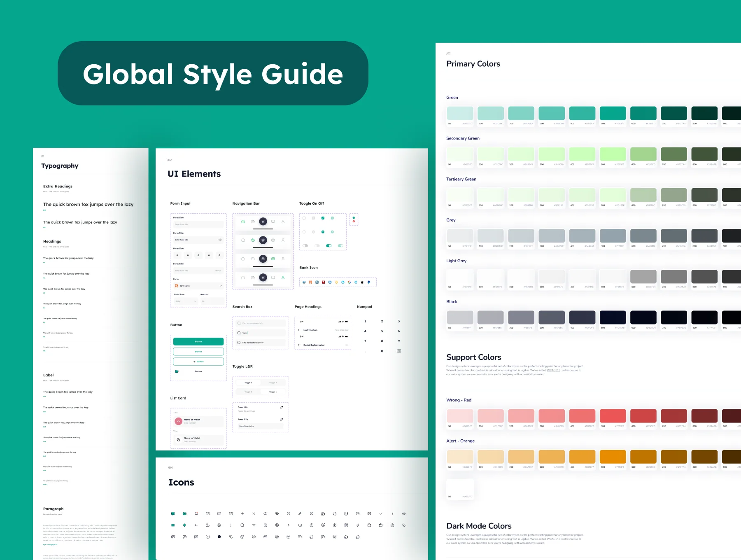The height and width of the screenshot is (560, 741).
Task: Expand the Bank Name dropdown
Action: [x=198, y=286]
